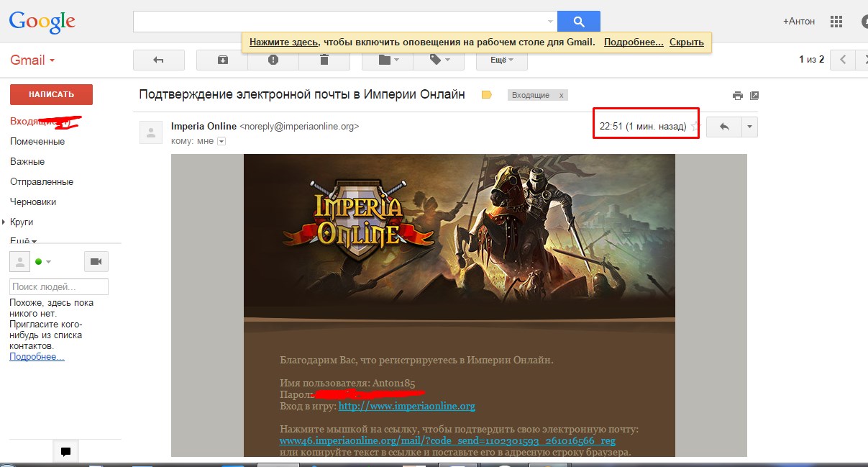
Task: Reply to the Imperia Online email
Action: tap(724, 127)
